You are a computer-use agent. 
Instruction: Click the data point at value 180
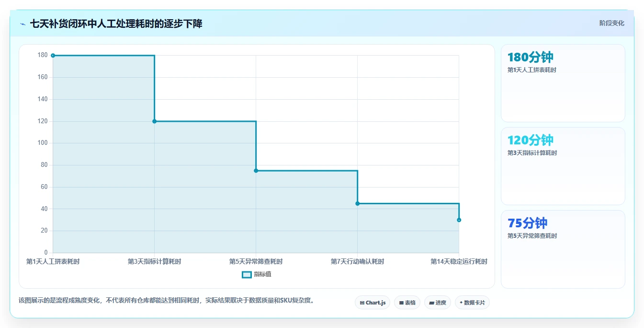(x=53, y=56)
